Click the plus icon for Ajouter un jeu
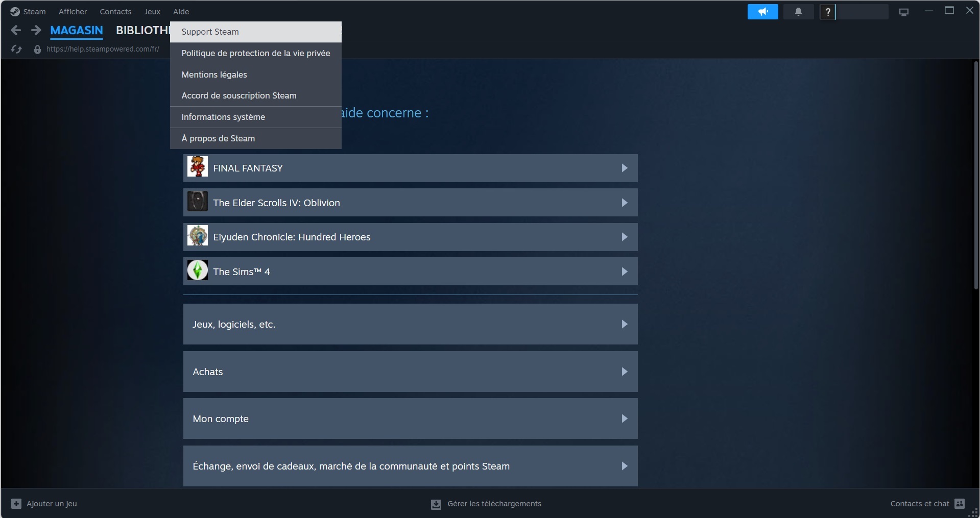Viewport: 980px width, 518px height. [x=16, y=504]
